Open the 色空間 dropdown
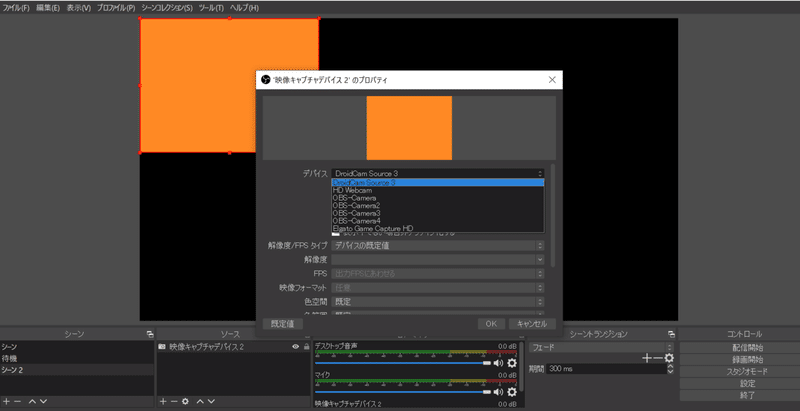 tap(438, 302)
